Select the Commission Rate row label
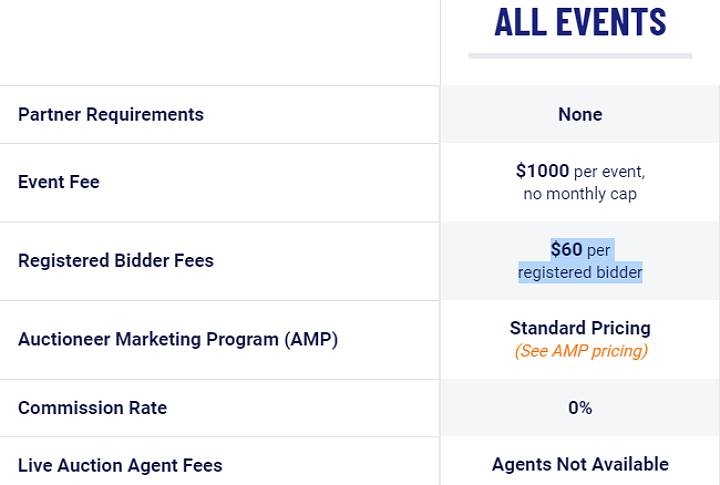720x485 pixels. coord(92,408)
